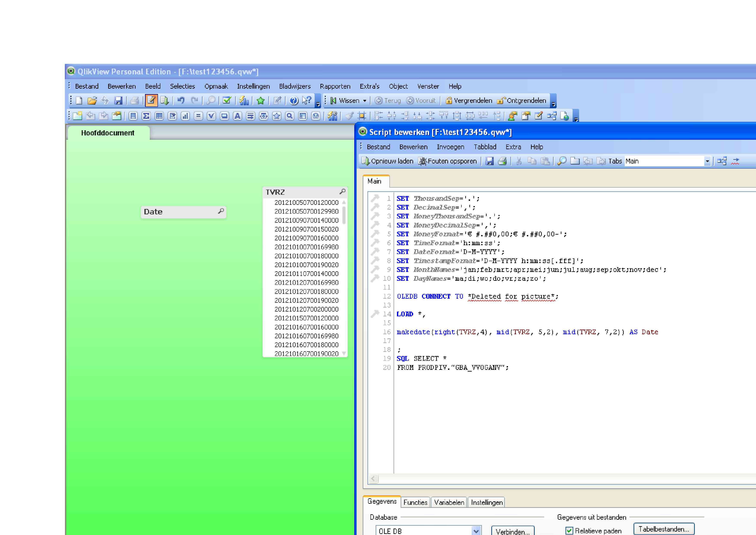
Task: Toggle the Relatieve paden checkbox
Action: [569, 531]
